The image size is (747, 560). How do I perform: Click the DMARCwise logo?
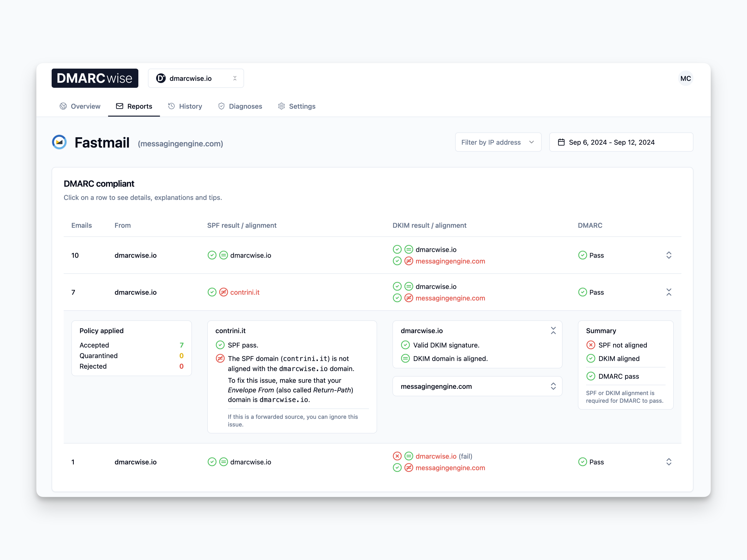(x=95, y=78)
